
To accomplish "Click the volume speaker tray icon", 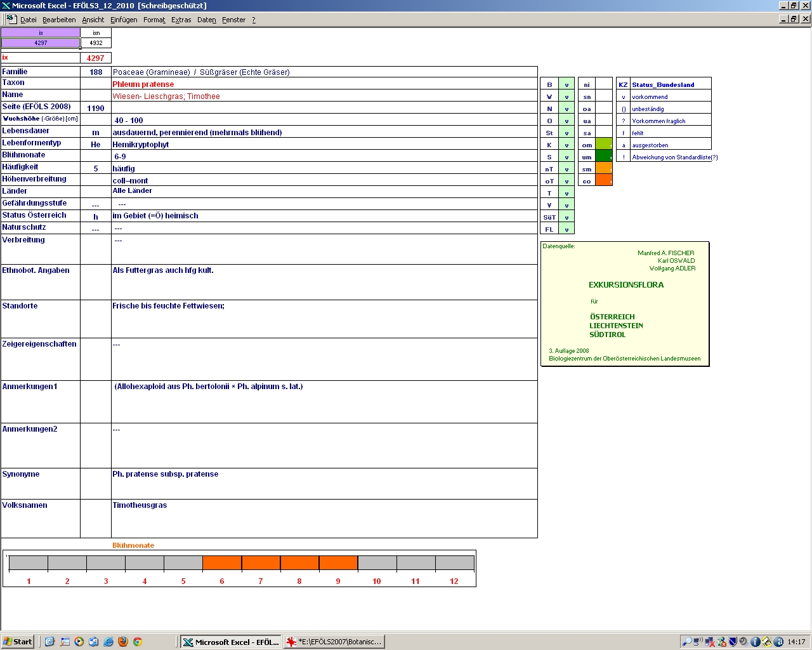I will click(743, 642).
